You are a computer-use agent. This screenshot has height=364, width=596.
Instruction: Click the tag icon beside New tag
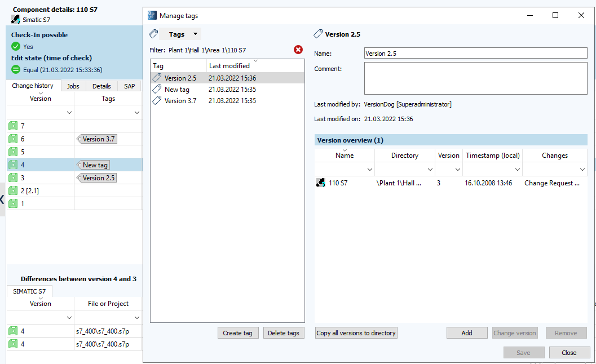pyautogui.click(x=157, y=90)
